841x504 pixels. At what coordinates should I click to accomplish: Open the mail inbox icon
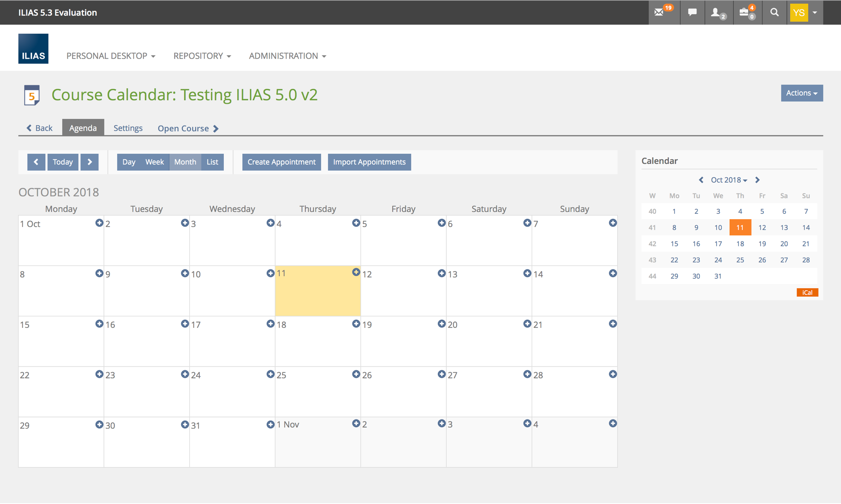[x=659, y=12]
